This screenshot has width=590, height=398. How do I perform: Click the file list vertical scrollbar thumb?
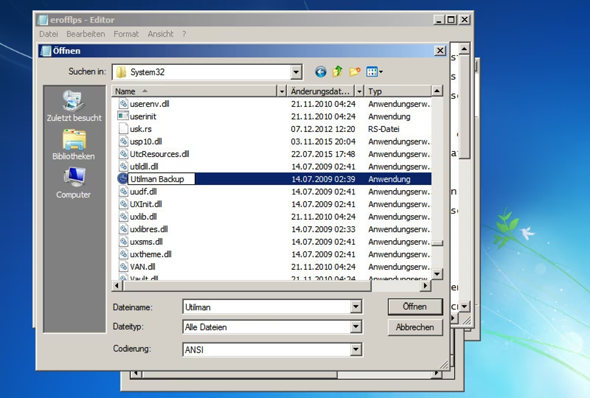[x=437, y=243]
